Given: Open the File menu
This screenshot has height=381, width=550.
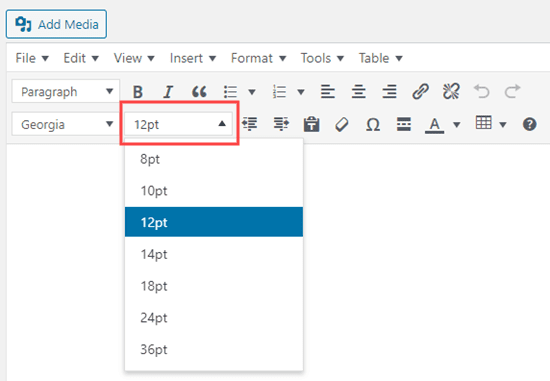Looking at the screenshot, I should (32, 58).
